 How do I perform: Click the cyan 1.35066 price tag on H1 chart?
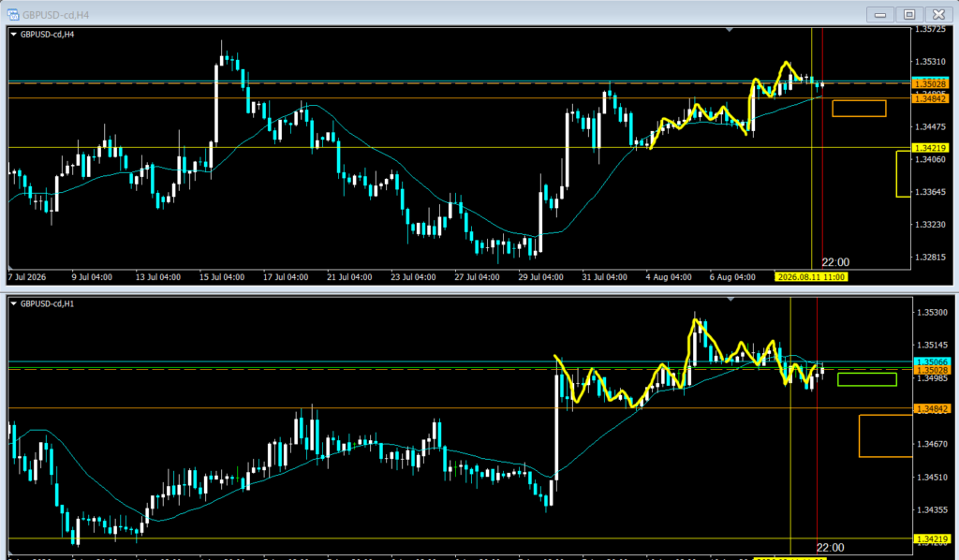coord(932,361)
